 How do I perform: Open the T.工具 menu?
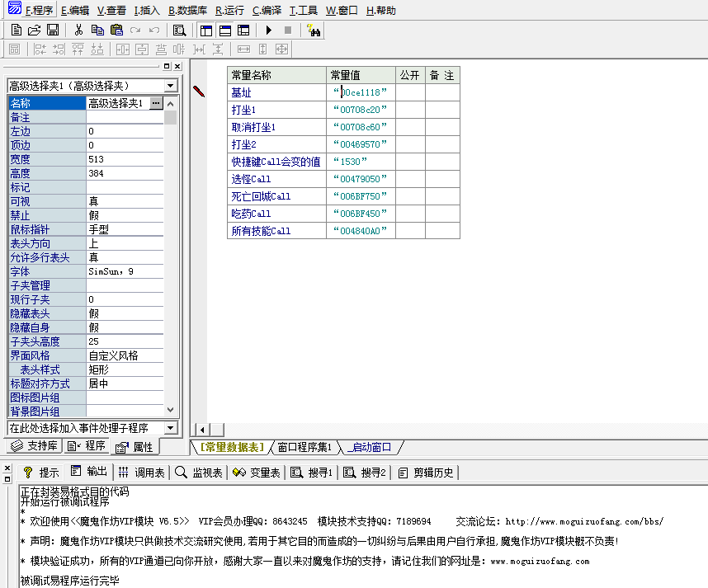click(304, 11)
